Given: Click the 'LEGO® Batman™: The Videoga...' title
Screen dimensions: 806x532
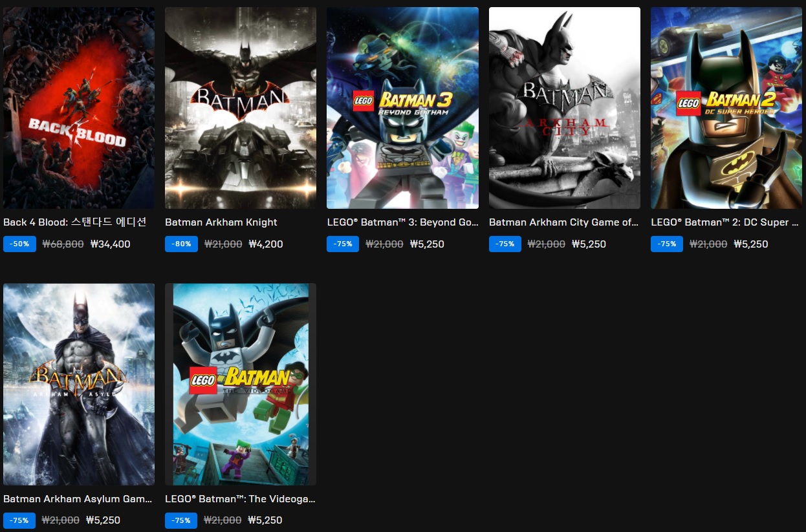Looking at the screenshot, I should coord(240,499).
